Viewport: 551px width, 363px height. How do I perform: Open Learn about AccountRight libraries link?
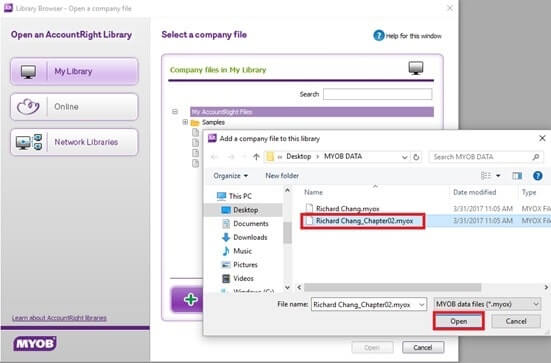59,318
